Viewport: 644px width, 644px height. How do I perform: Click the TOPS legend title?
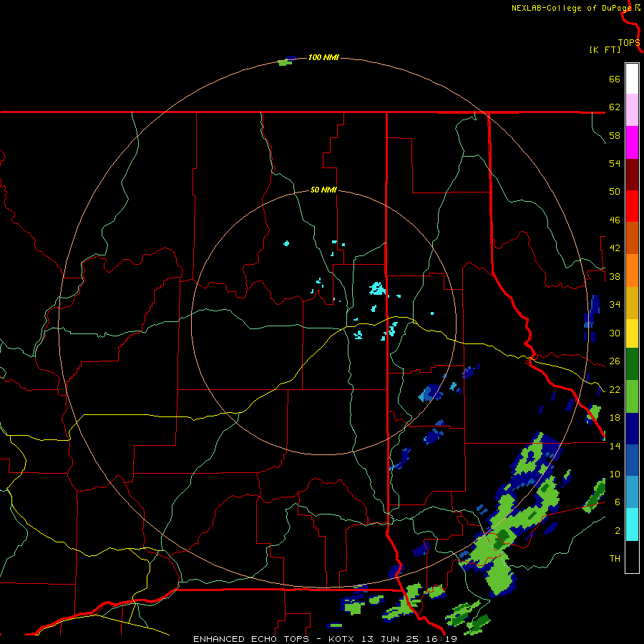coord(629,43)
